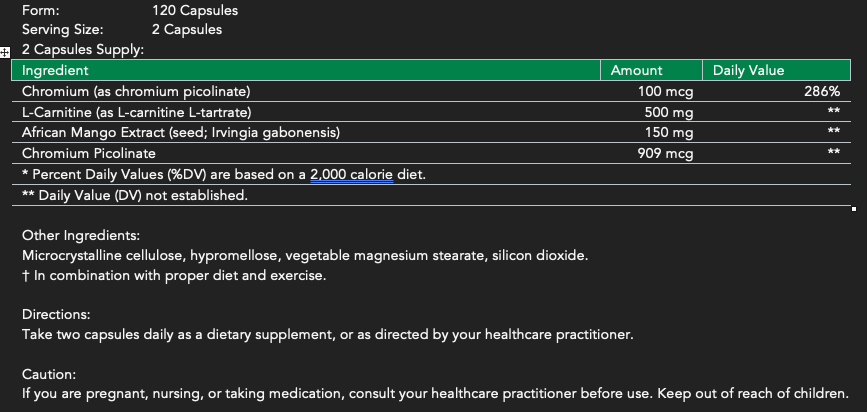Click the "2 Capsules Supply:" line
The height and width of the screenshot is (412, 867).
(83, 49)
